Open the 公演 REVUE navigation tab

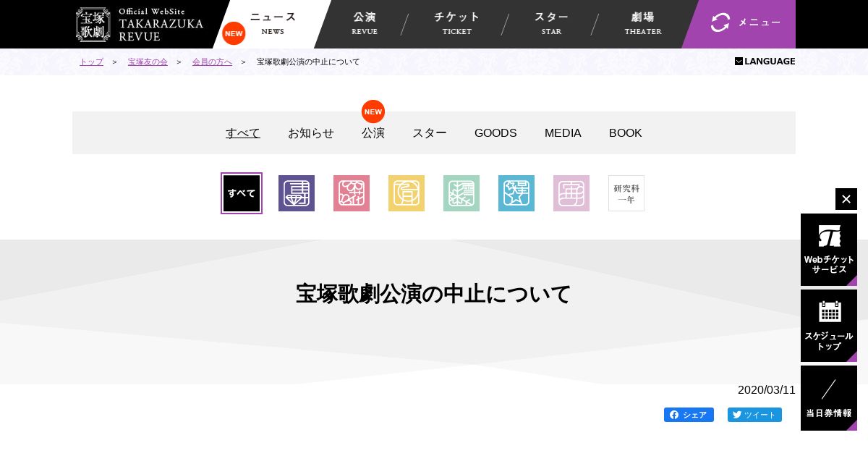tap(365, 24)
